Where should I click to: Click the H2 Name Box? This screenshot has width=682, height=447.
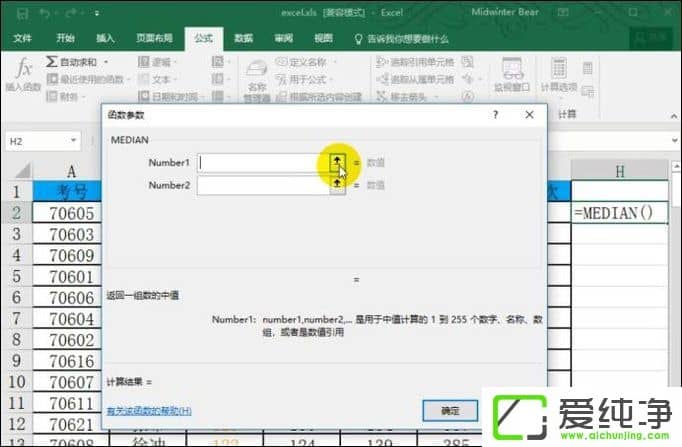point(37,141)
